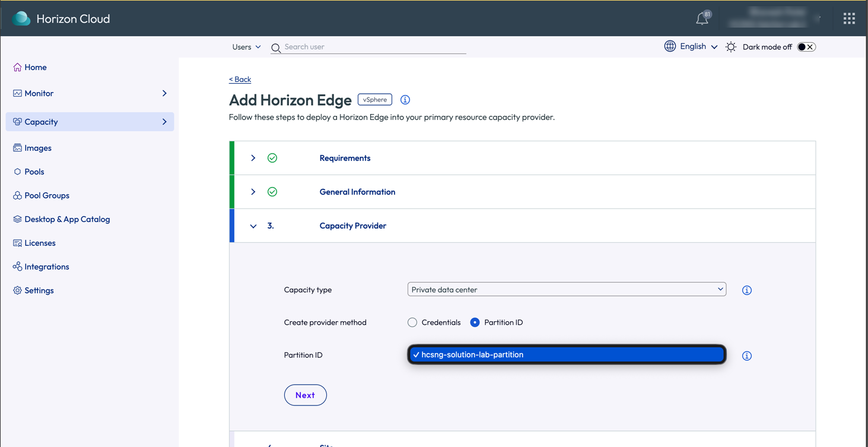Open the Capacity type dropdown
The width and height of the screenshot is (868, 447).
567,289
